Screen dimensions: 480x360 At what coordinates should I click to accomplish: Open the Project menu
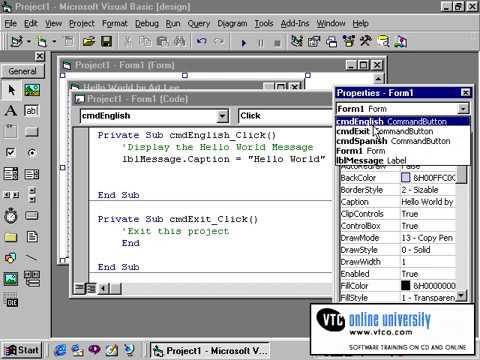tap(82, 23)
